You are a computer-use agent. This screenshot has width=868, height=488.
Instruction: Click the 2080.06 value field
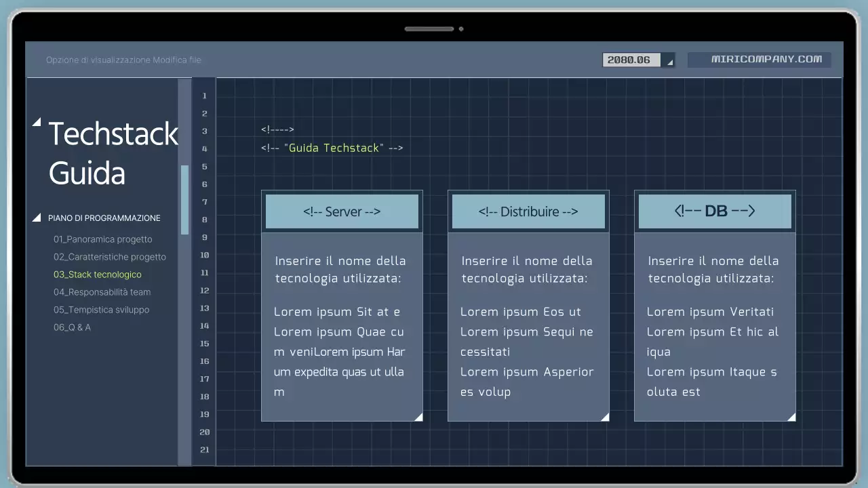pyautogui.click(x=631, y=60)
